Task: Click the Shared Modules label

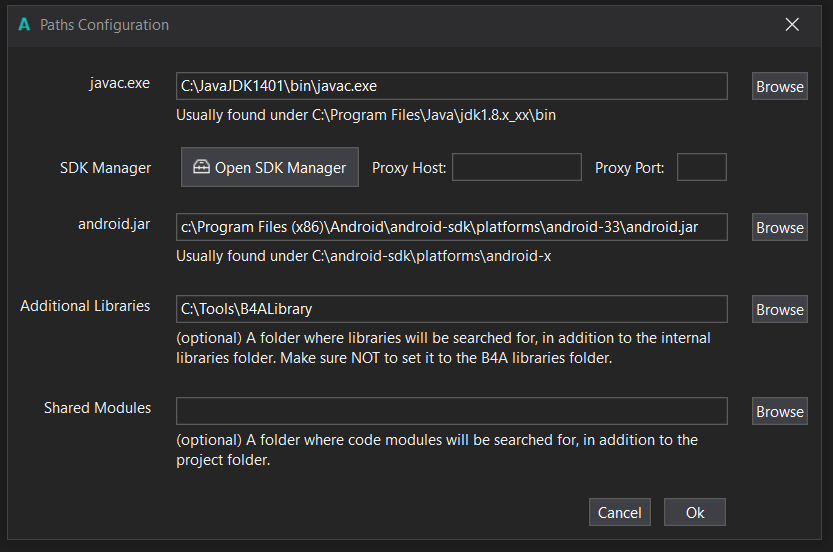Action: (x=97, y=408)
